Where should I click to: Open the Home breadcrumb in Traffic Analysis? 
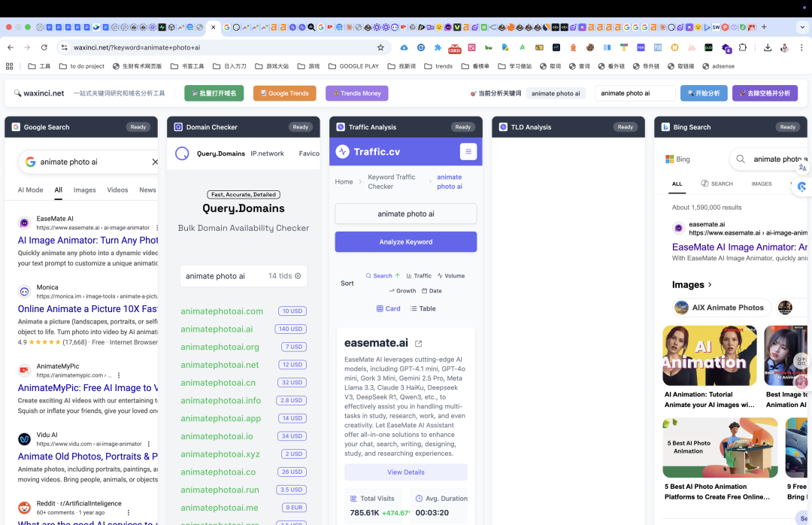pyautogui.click(x=344, y=181)
